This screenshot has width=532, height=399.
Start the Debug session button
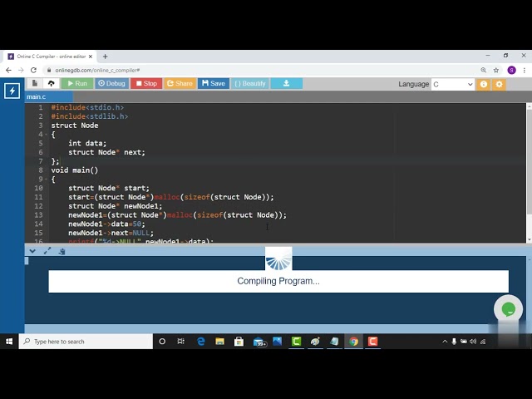[x=111, y=83]
